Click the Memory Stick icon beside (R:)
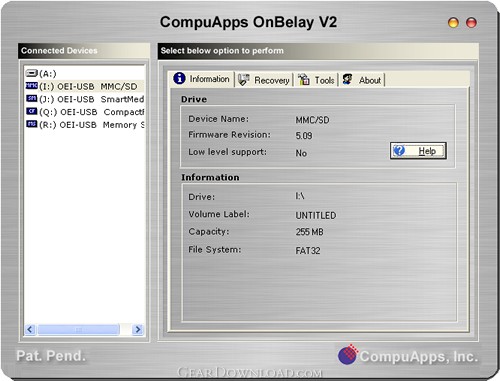This screenshot has width=500, height=381. [x=32, y=124]
